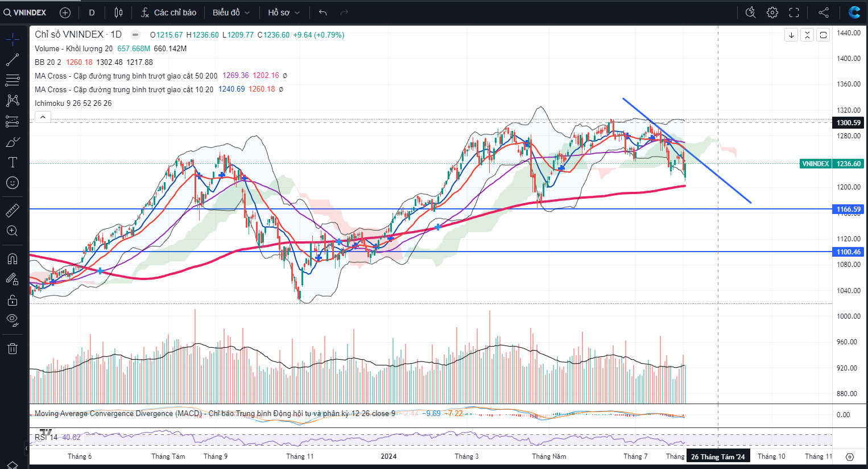Select the crosshair cursor tool

[13, 39]
